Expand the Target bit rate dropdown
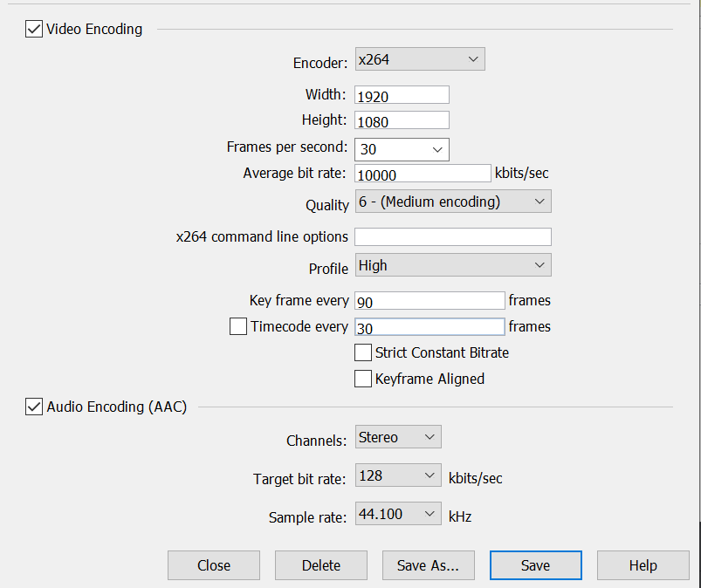Viewport: 701px width, 588px height. coord(398,476)
